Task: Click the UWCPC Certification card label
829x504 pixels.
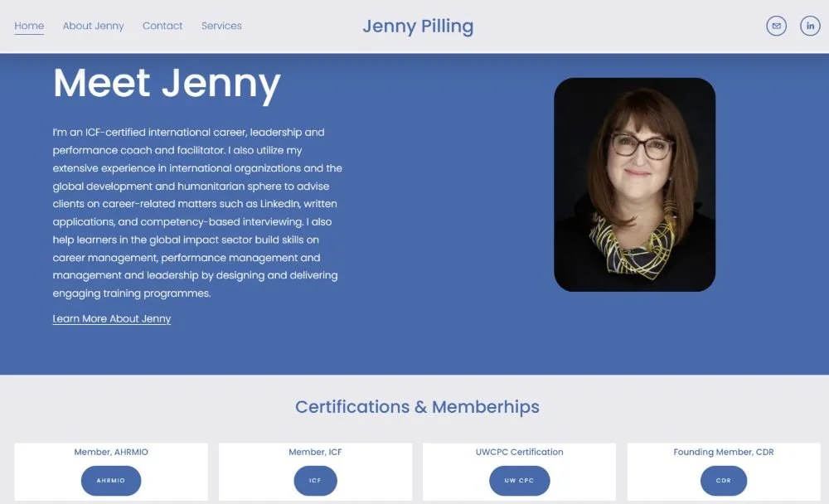Action: tap(519, 452)
